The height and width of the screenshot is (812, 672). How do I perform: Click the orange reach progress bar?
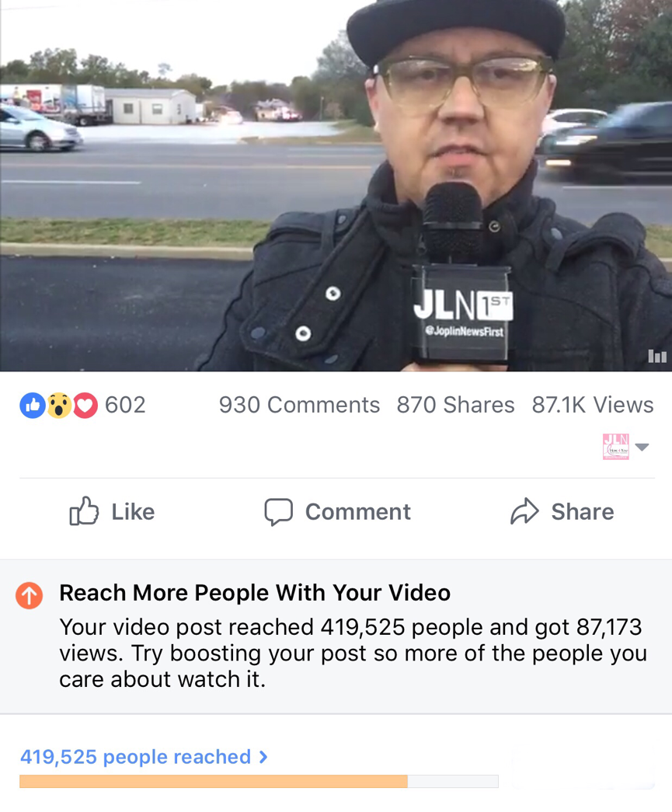click(259, 781)
